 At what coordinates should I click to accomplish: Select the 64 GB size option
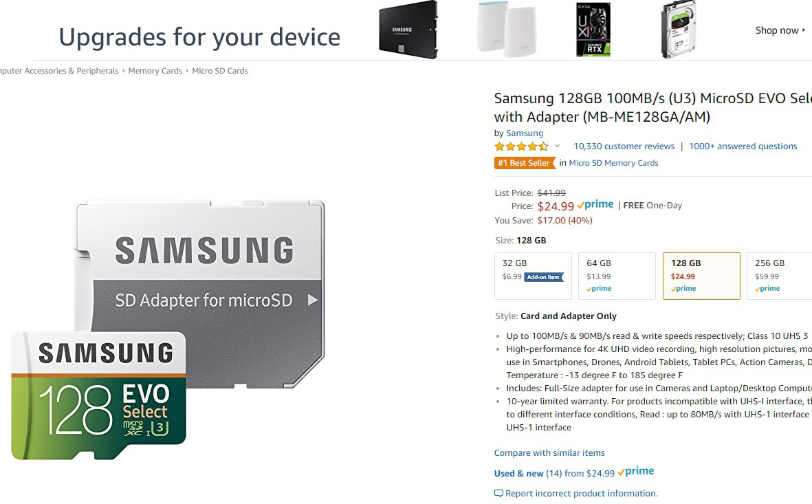click(617, 276)
